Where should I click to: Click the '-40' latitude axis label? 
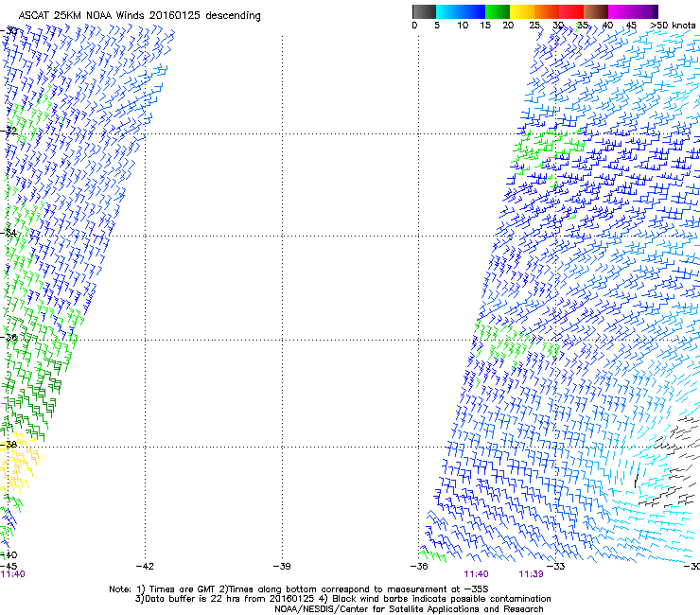pos(9,555)
